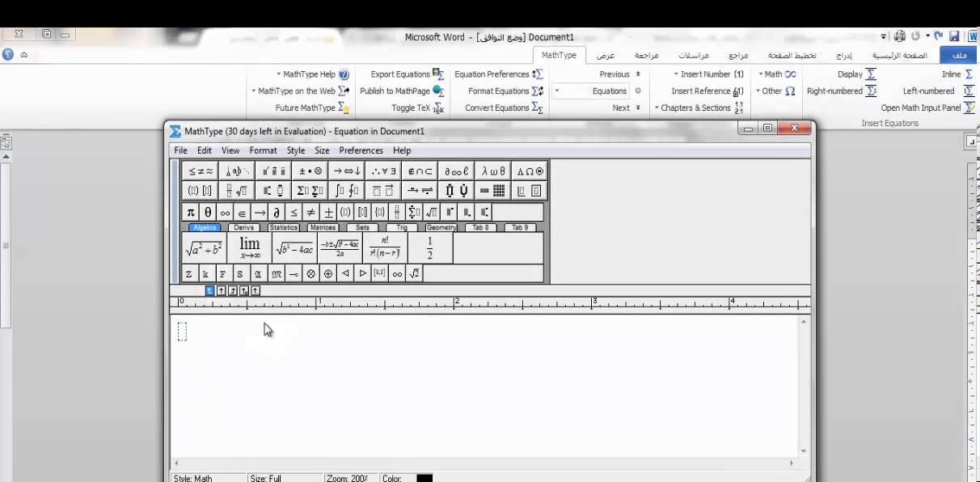The image size is (980, 482).
Task: Click Toggle TeX in Word ribbon
Action: (418, 108)
